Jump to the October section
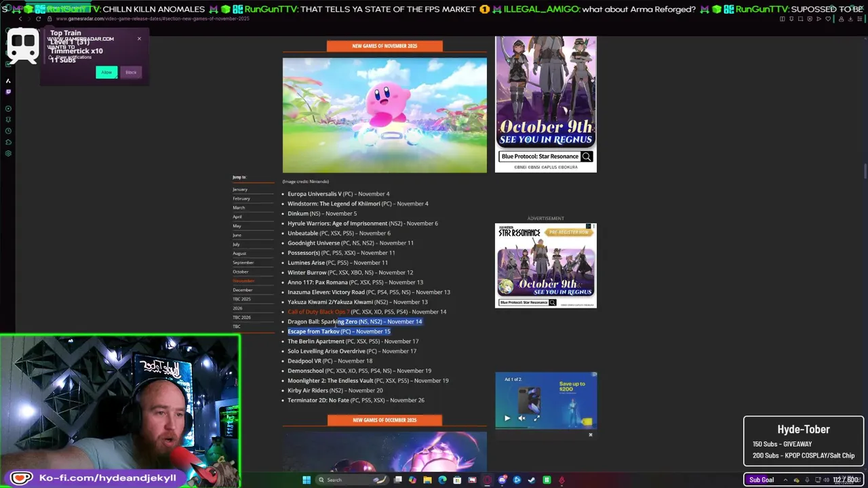This screenshot has width=868, height=488. (241, 272)
